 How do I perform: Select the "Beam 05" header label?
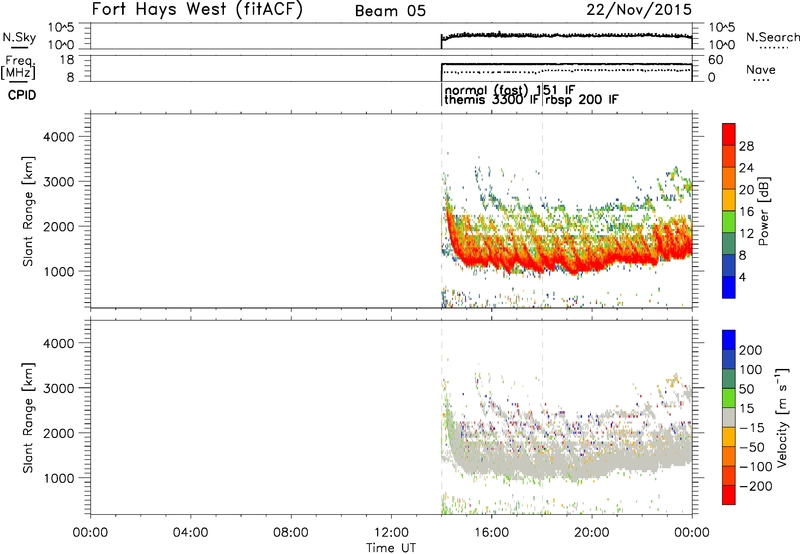(x=394, y=11)
